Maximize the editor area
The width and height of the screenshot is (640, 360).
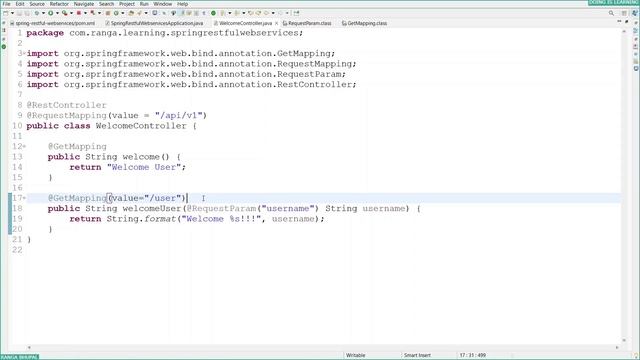pos(627,21)
